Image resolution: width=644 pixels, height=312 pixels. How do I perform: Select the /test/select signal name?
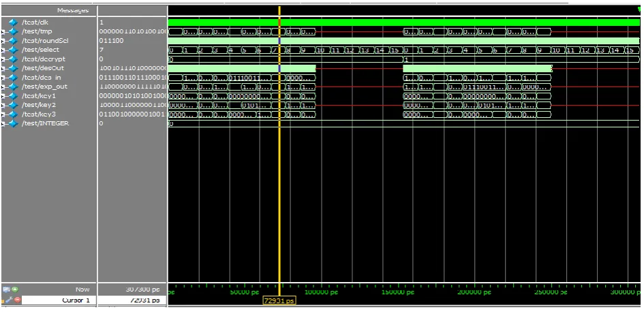click(x=40, y=50)
